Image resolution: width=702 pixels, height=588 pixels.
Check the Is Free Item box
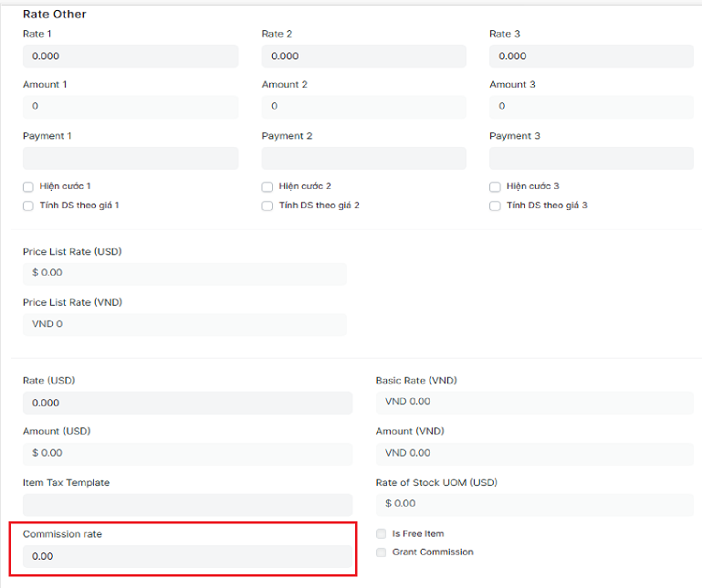click(381, 534)
